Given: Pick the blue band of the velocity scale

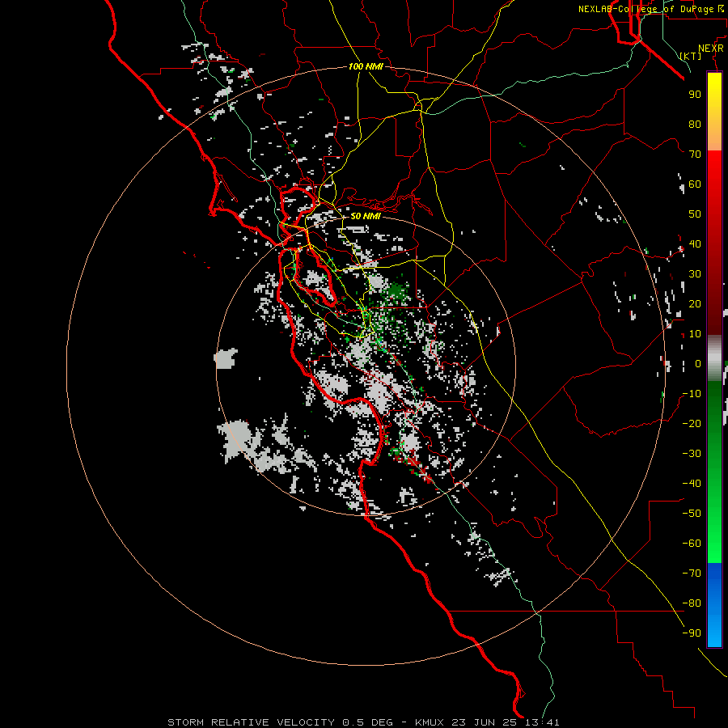Looking at the screenshot, I should coord(714,604).
